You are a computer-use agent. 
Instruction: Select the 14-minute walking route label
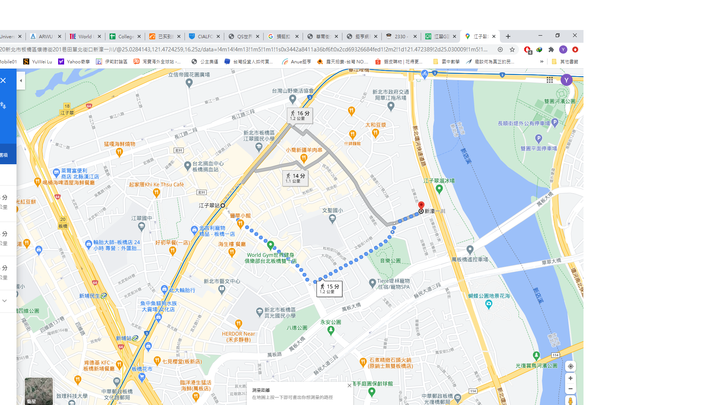click(295, 178)
